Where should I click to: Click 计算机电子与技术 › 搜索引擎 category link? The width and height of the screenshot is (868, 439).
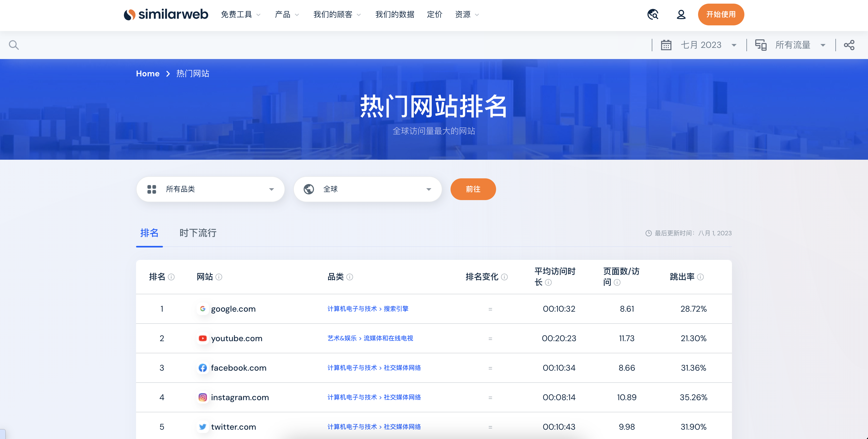(x=368, y=309)
